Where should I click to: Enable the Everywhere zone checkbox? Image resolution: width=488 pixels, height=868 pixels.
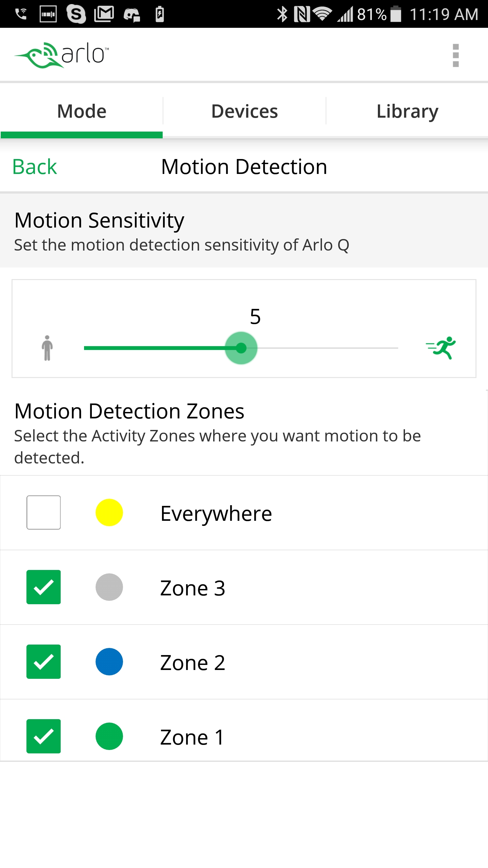tap(44, 512)
